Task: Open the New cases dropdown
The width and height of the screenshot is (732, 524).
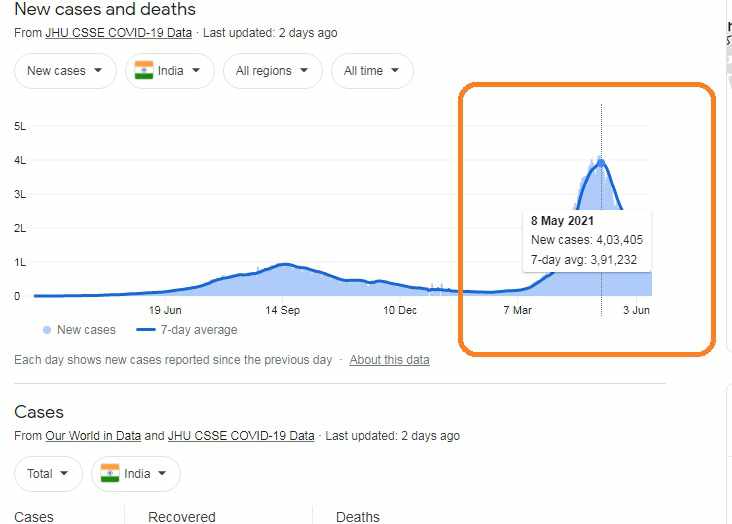Action: (x=65, y=71)
